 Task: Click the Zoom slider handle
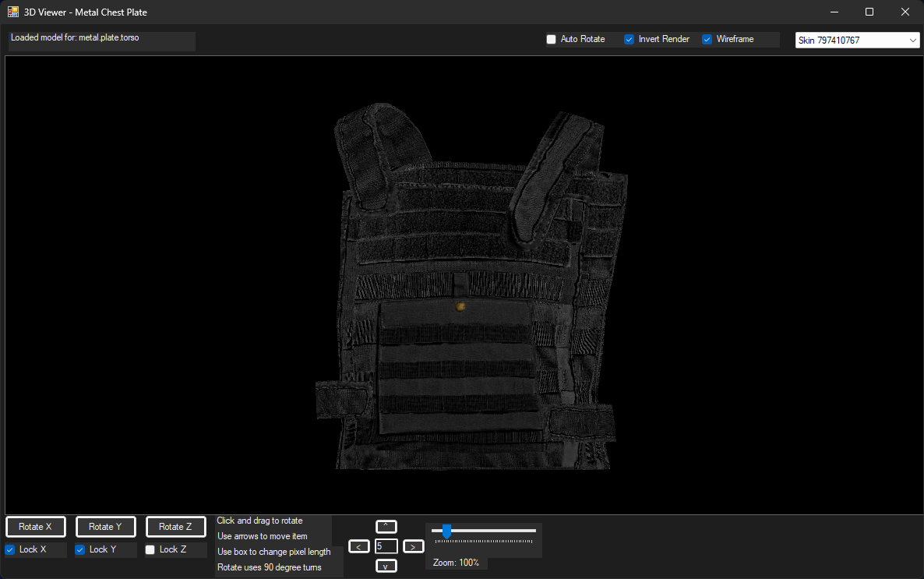point(446,531)
